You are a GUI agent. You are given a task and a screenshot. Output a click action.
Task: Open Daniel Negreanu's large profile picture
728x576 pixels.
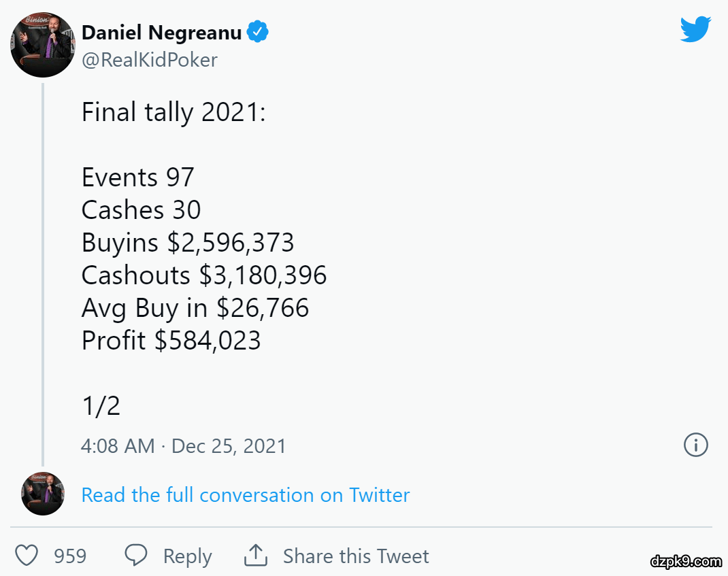click(x=42, y=44)
